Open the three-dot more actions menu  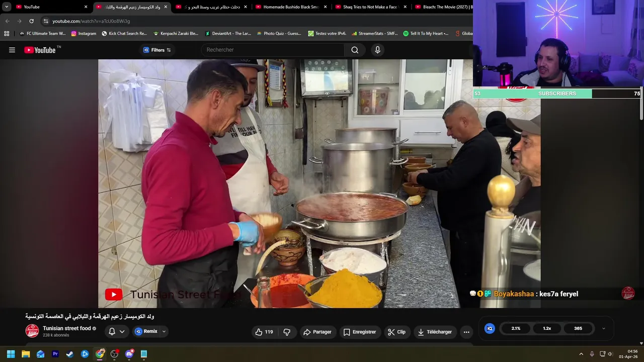point(466,332)
